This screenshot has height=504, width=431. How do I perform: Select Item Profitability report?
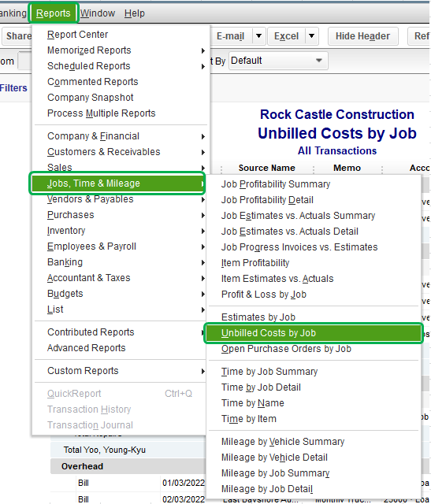point(314,263)
